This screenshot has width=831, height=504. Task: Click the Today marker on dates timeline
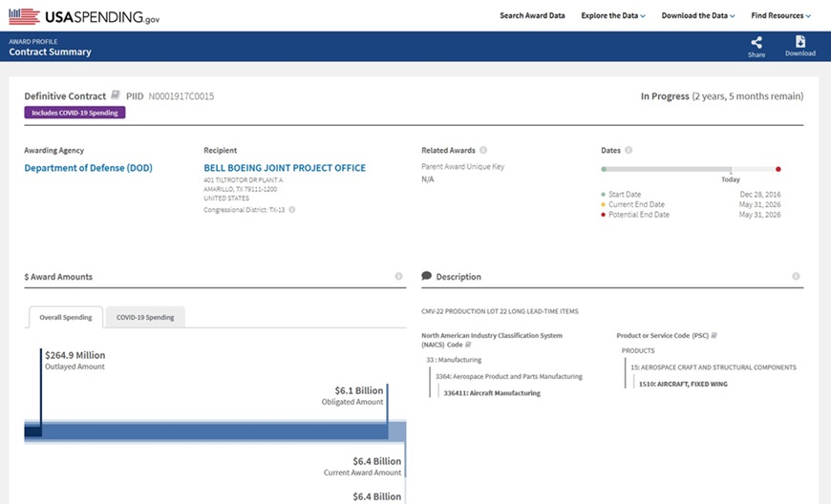[731, 179]
